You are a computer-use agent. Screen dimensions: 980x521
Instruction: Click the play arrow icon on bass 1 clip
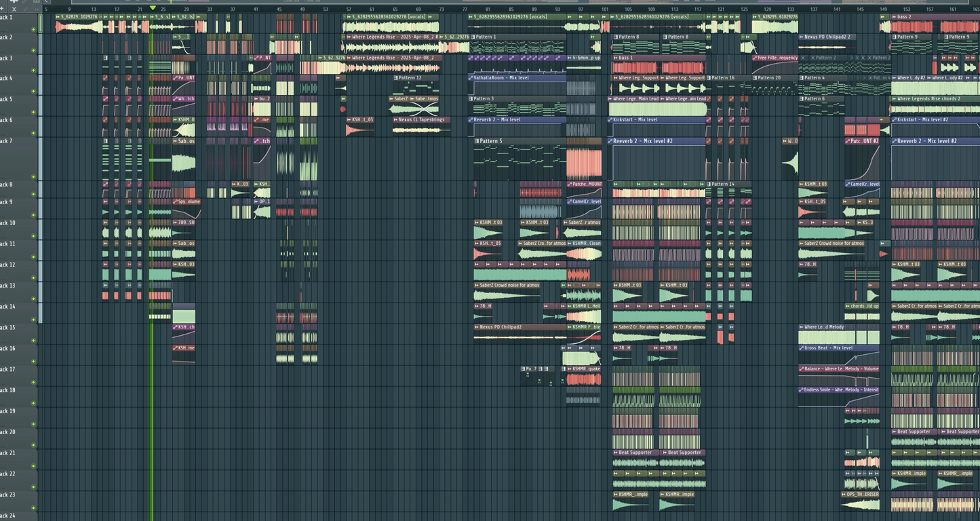(614, 58)
